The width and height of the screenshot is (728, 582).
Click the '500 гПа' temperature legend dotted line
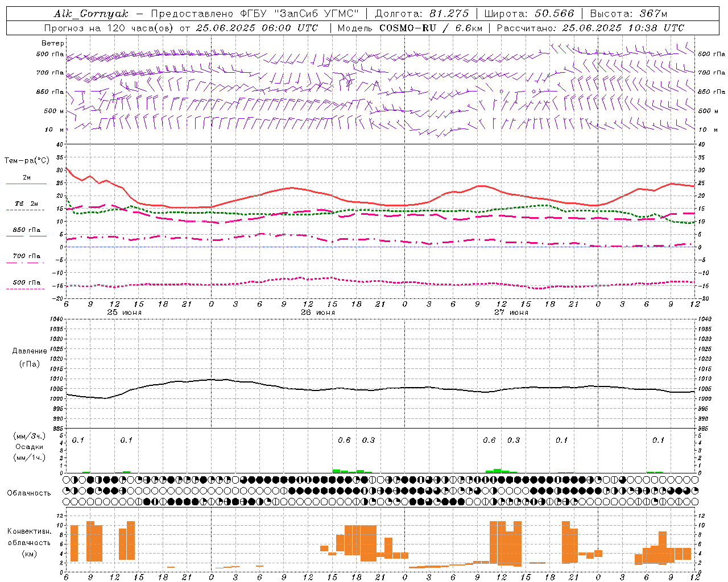[26, 289]
